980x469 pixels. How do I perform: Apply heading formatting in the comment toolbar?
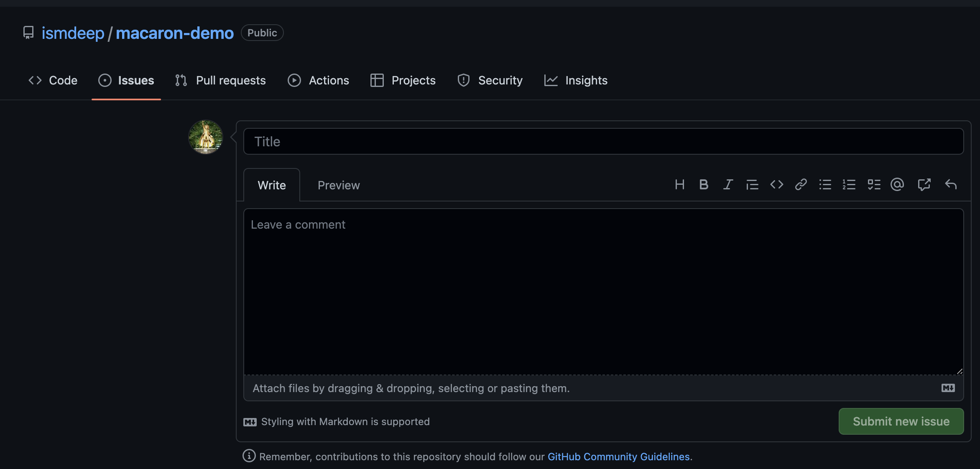[680, 184]
